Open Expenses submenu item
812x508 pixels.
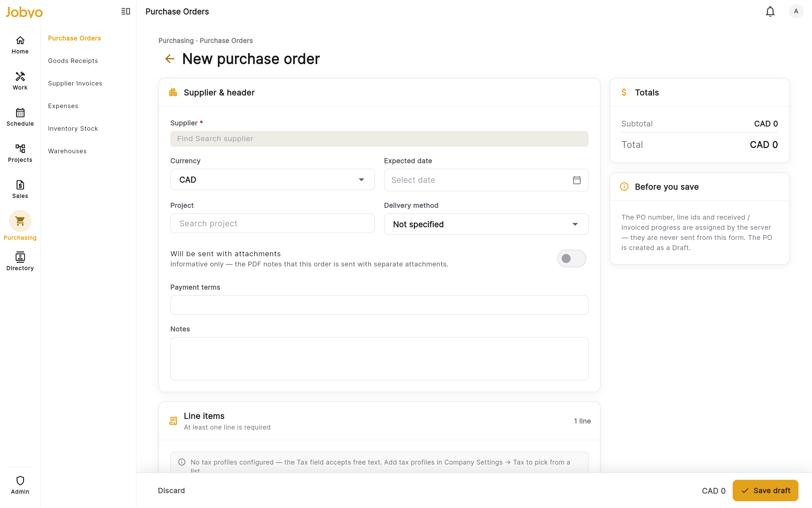coord(63,106)
